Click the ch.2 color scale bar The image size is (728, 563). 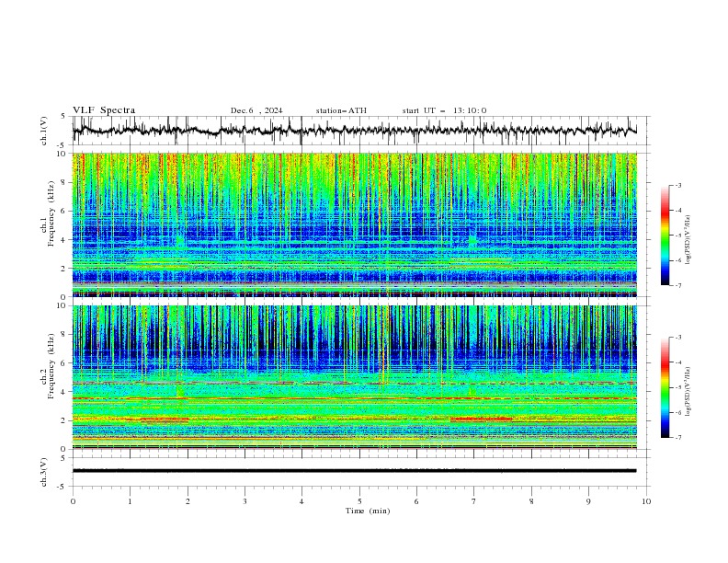[665, 387]
